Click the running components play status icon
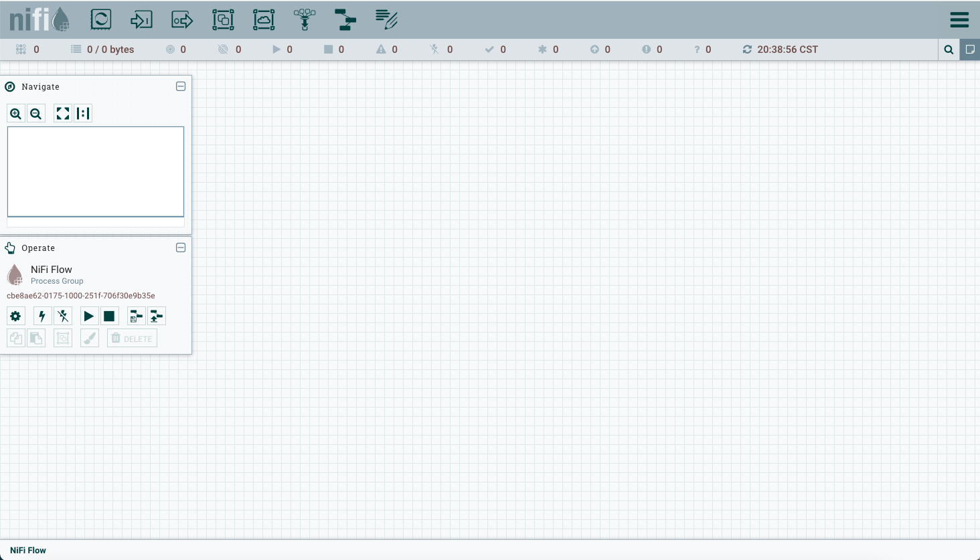Viewport: 980px width, 560px height. pyautogui.click(x=276, y=50)
